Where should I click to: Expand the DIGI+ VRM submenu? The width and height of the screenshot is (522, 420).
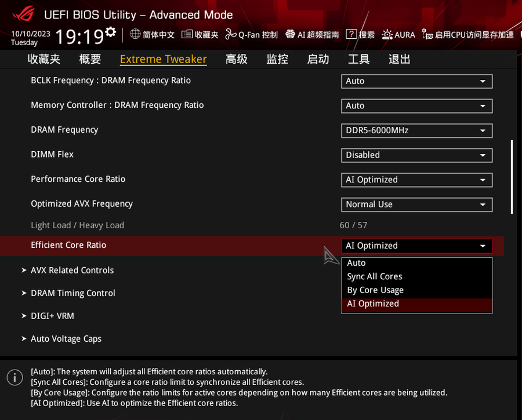click(52, 316)
